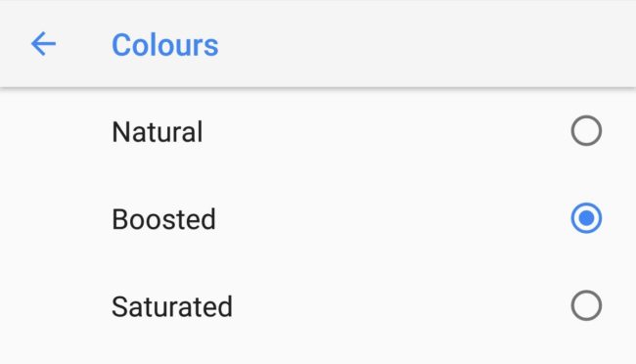
Task: Keep the Boosted colour mode selected
Action: point(318,218)
